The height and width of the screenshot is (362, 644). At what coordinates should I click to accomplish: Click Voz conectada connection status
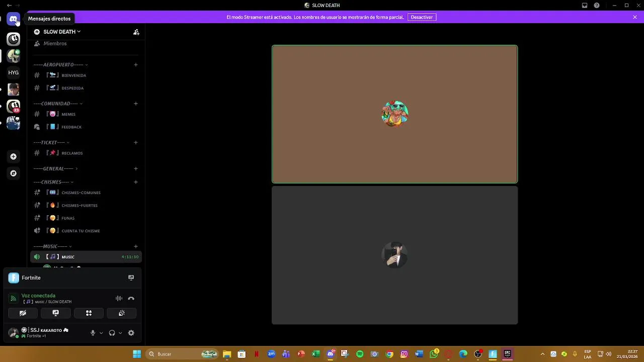(38, 296)
